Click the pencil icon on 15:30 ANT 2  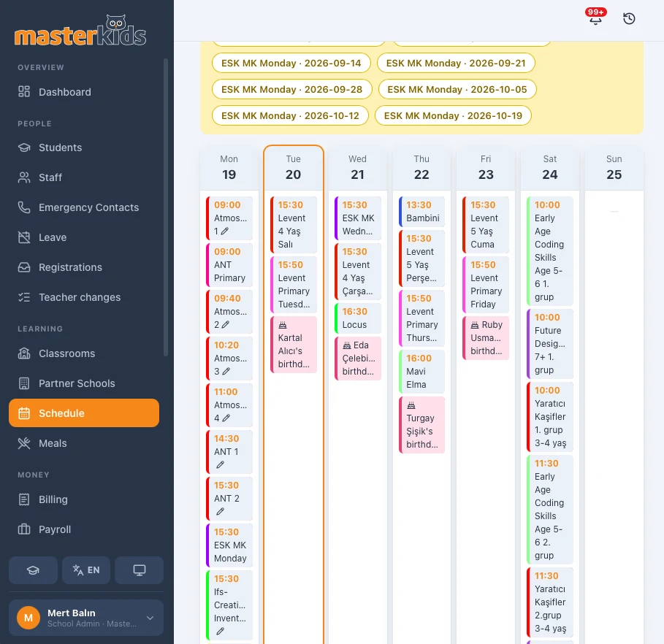point(220,511)
